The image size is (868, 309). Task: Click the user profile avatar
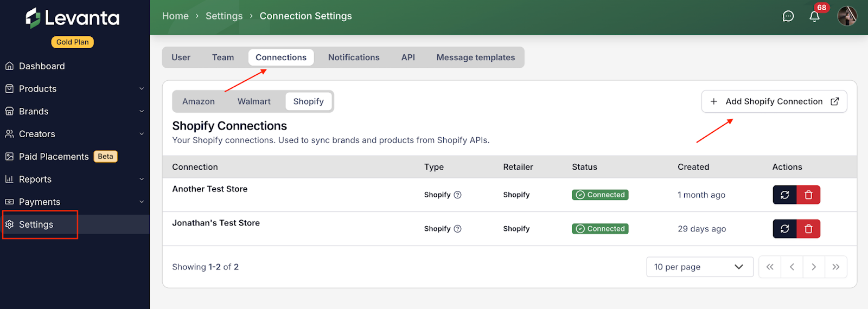(x=847, y=16)
